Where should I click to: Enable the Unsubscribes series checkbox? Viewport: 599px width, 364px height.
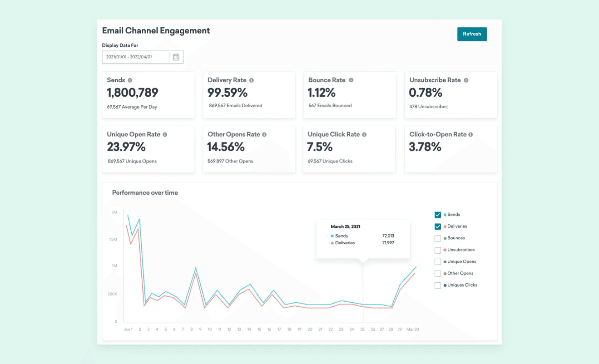coord(438,250)
